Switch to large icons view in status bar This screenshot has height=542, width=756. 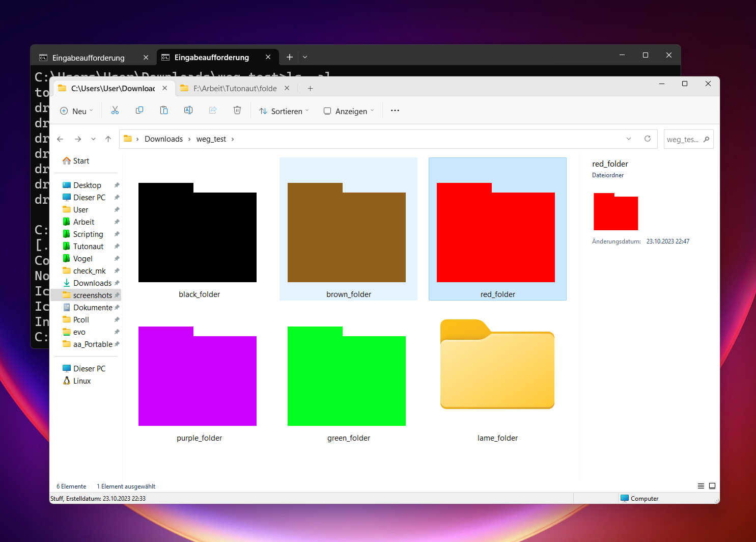pos(712,486)
